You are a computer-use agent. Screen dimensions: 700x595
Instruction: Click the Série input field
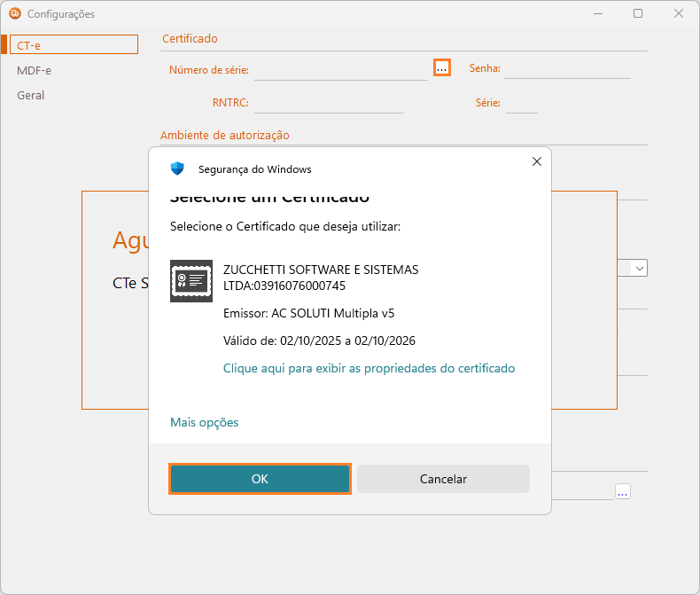(521, 103)
